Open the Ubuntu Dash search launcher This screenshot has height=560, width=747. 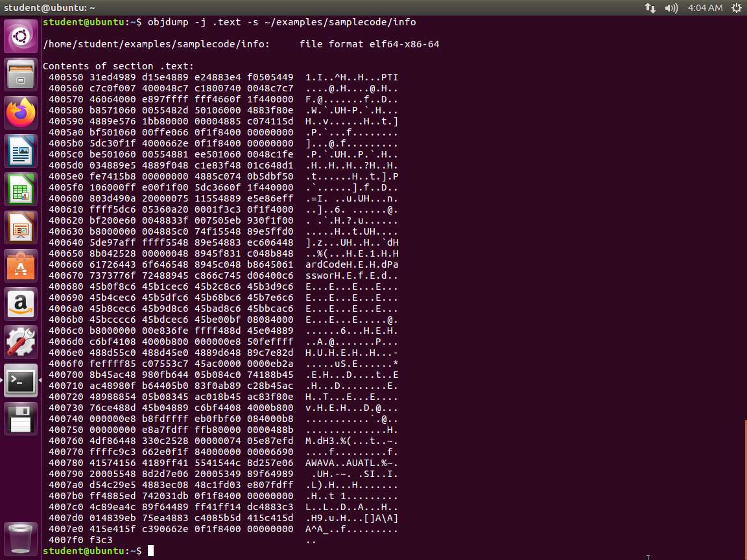coord(21,36)
